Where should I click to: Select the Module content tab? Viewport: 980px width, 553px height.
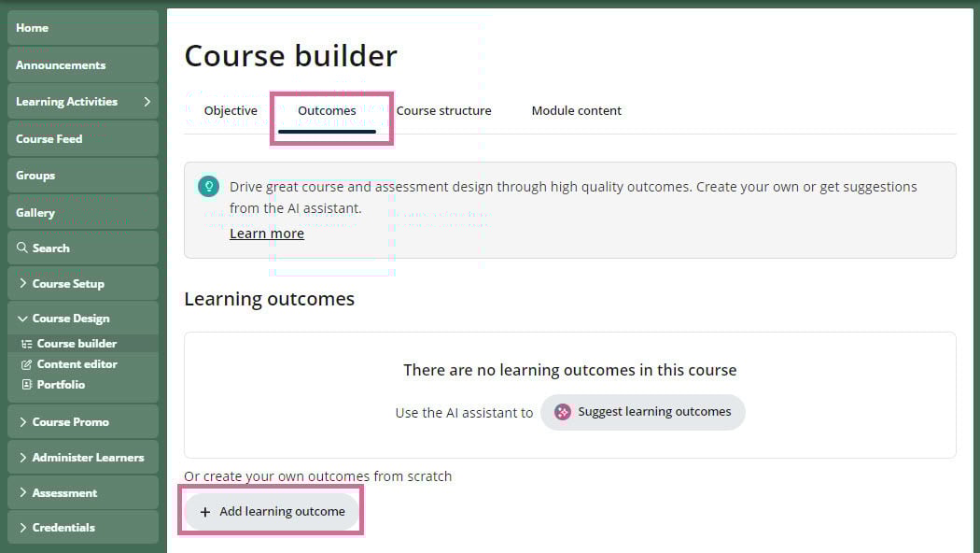[576, 110]
